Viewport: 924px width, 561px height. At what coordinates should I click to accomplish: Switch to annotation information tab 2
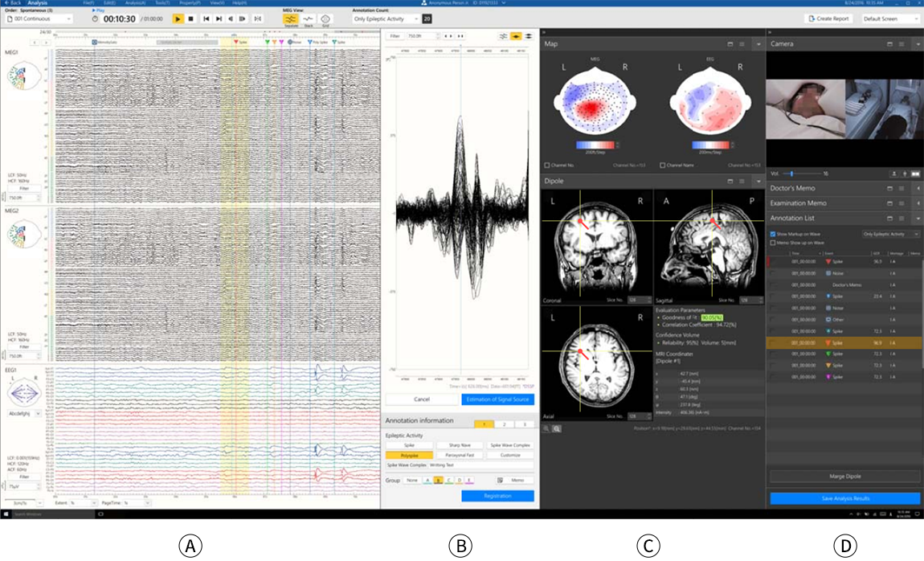point(505,424)
